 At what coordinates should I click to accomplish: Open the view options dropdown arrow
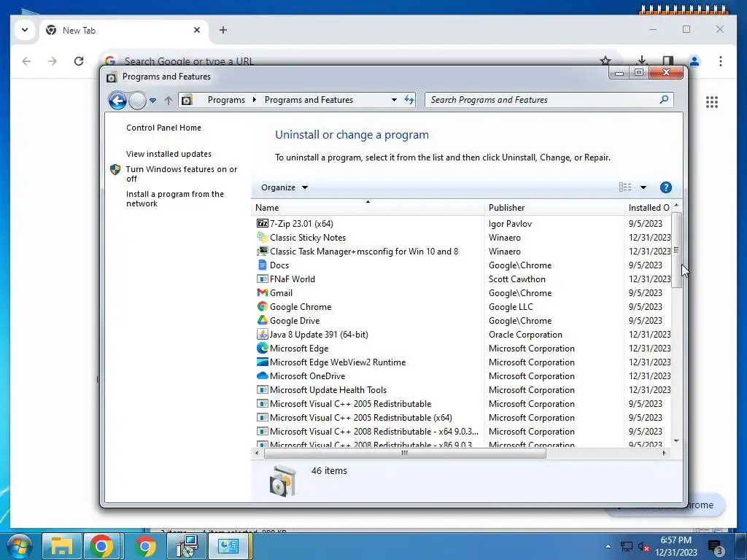(643, 187)
